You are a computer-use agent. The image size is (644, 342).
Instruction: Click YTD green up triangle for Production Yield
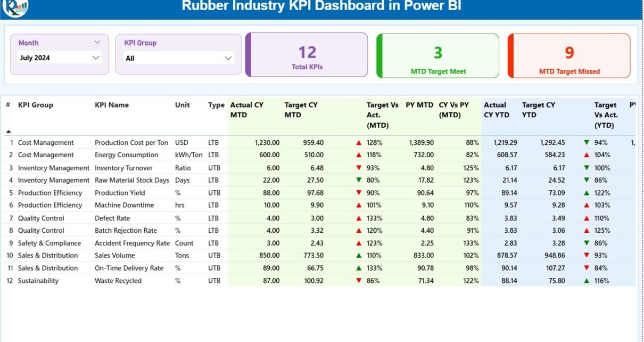tap(587, 193)
